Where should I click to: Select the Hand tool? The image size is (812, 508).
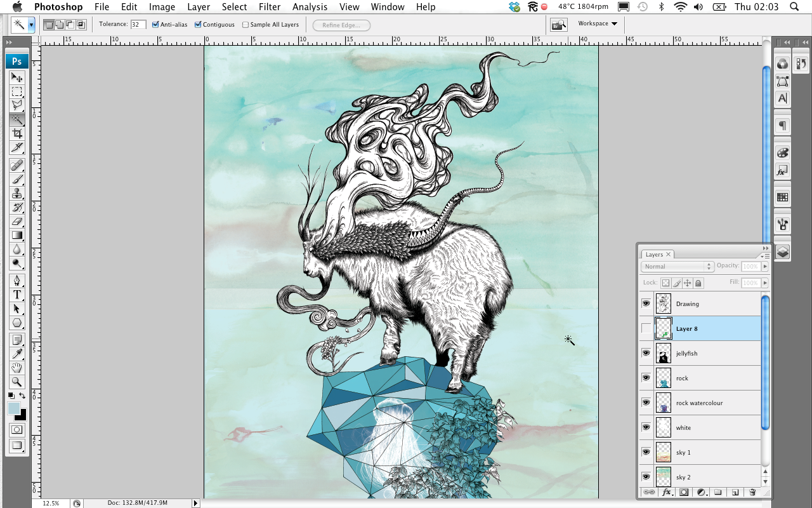17,368
